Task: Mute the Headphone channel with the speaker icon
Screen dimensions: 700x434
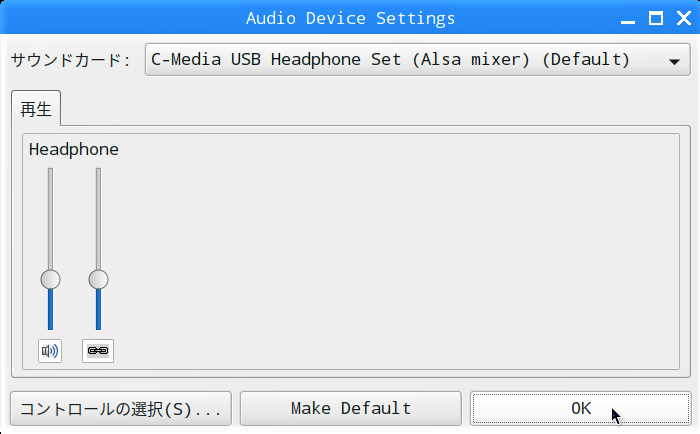Action: pos(50,351)
